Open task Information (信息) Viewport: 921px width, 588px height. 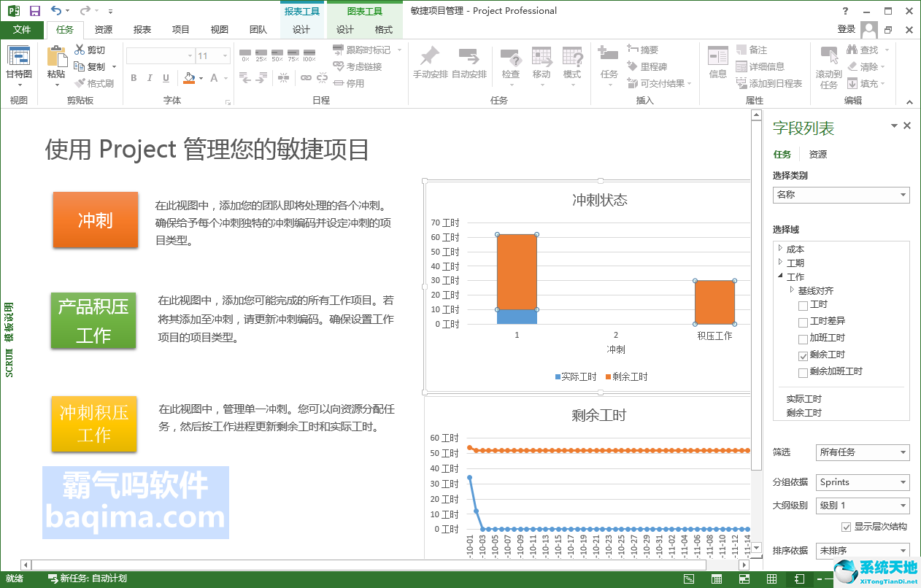point(718,63)
